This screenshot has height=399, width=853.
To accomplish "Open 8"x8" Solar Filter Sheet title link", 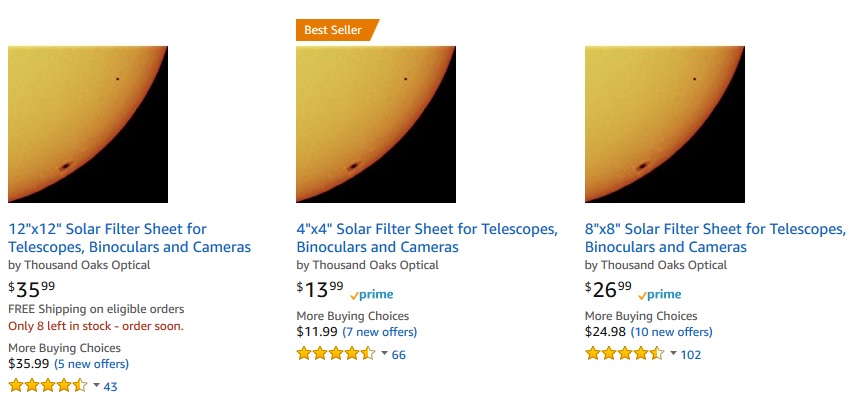I will [715, 238].
